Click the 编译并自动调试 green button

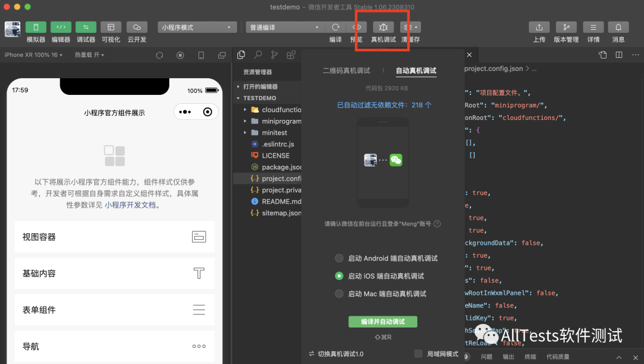(x=383, y=322)
